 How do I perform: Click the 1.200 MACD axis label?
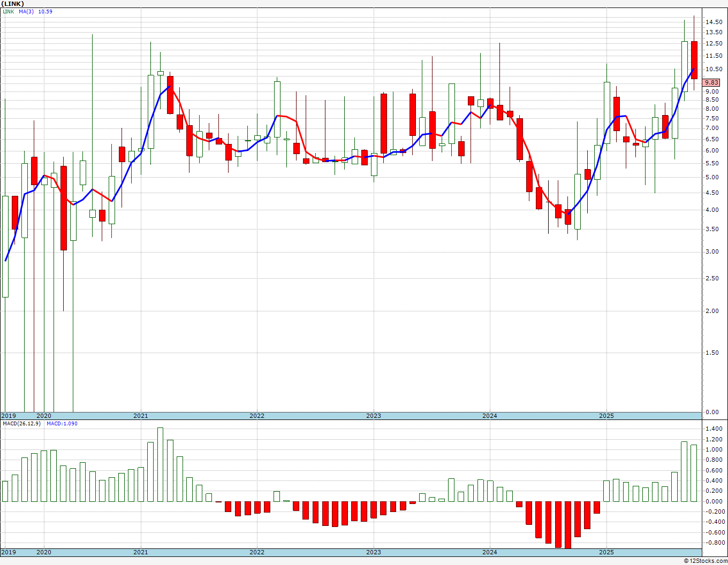click(x=714, y=439)
